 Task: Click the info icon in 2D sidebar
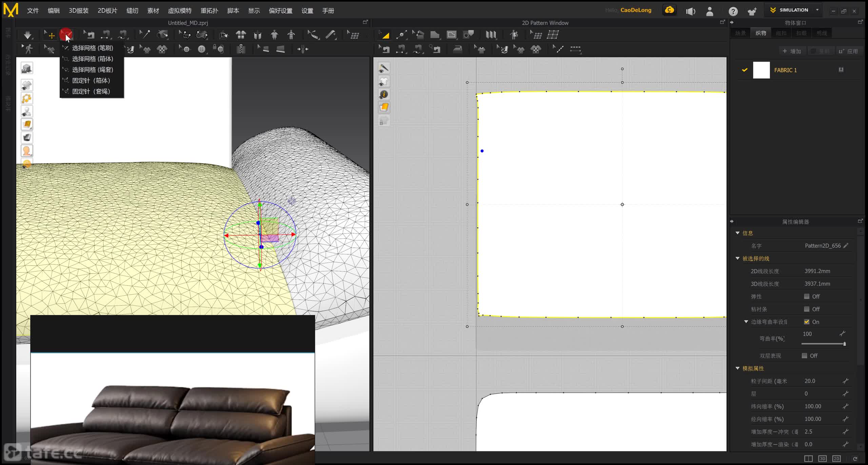pyautogui.click(x=384, y=94)
